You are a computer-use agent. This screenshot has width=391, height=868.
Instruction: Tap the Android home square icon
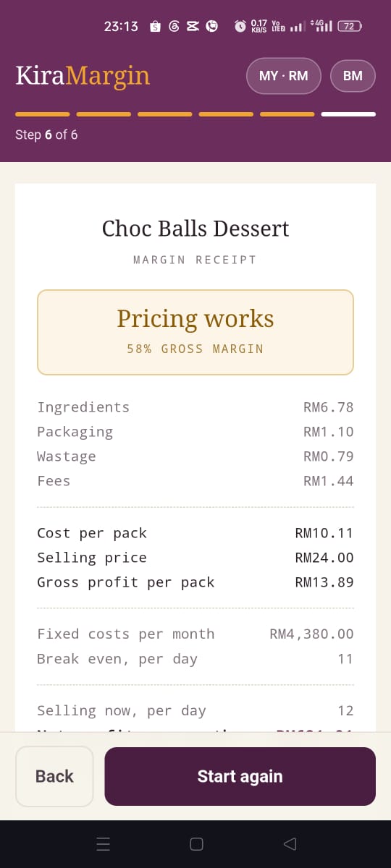click(195, 843)
